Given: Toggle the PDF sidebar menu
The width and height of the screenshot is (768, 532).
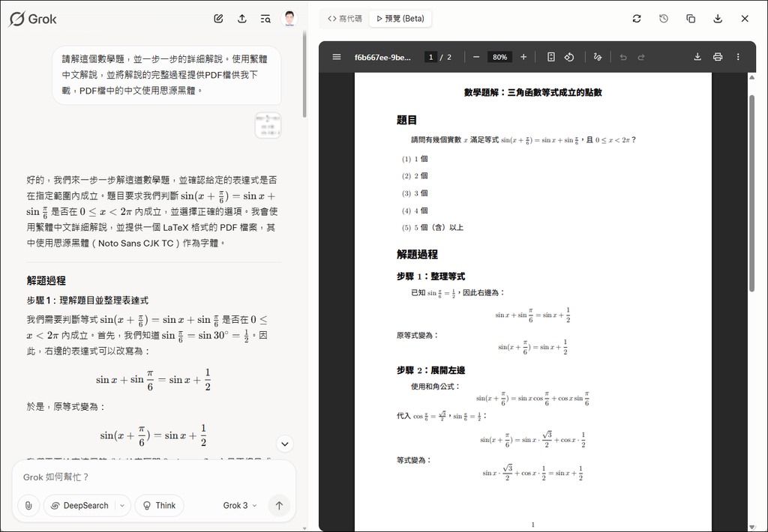Looking at the screenshot, I should (337, 57).
